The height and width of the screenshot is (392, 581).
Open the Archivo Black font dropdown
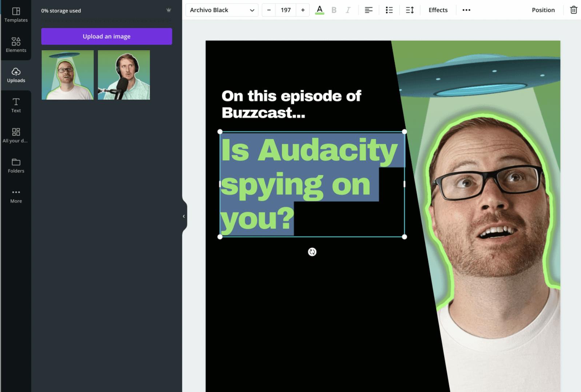tap(222, 10)
